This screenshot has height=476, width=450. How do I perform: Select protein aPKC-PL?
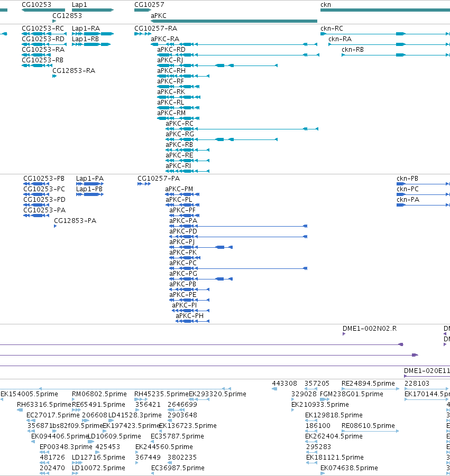[x=179, y=200]
